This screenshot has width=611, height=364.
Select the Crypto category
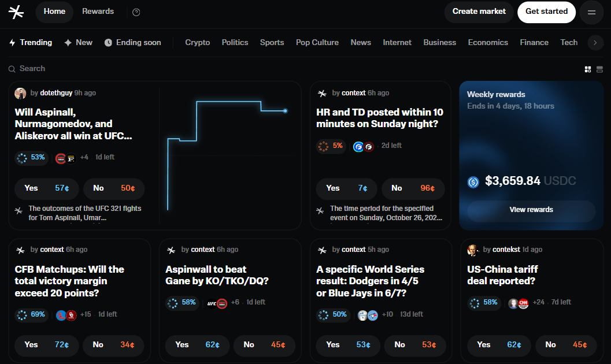[x=197, y=43]
